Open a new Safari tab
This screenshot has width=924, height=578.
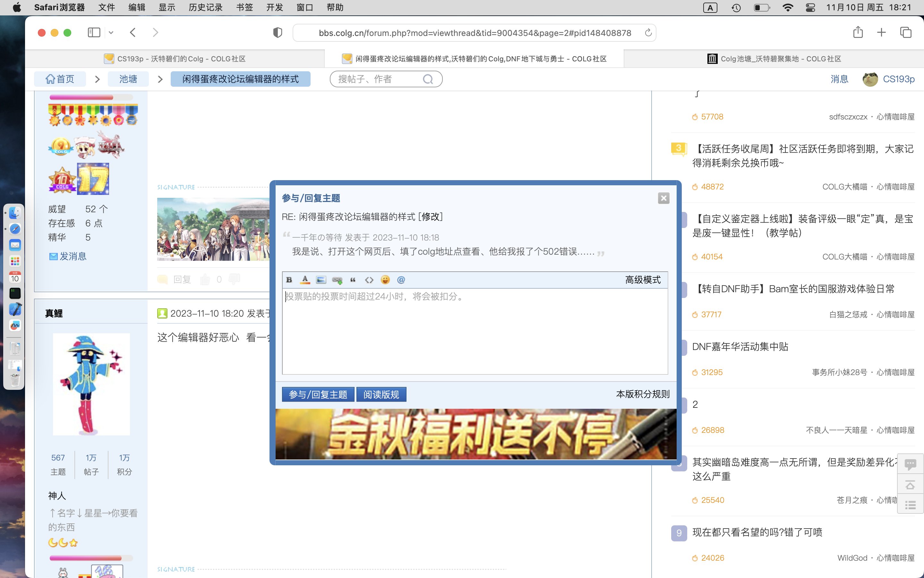click(x=881, y=32)
